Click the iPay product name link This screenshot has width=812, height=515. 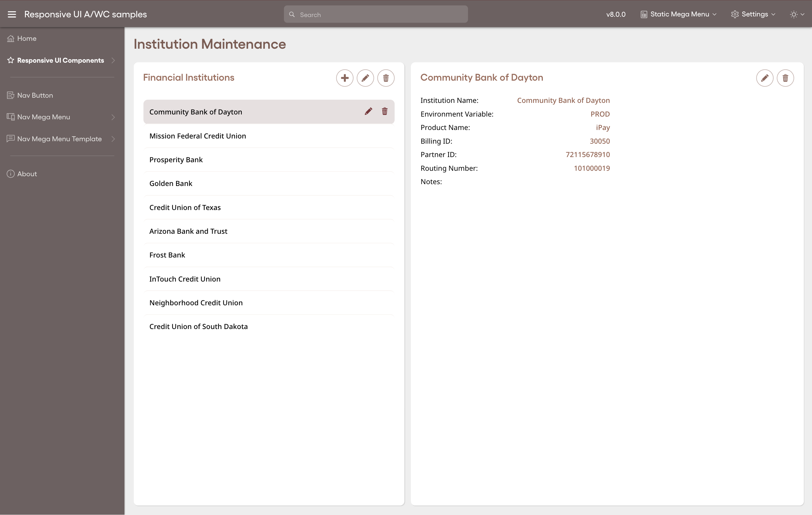(602, 128)
